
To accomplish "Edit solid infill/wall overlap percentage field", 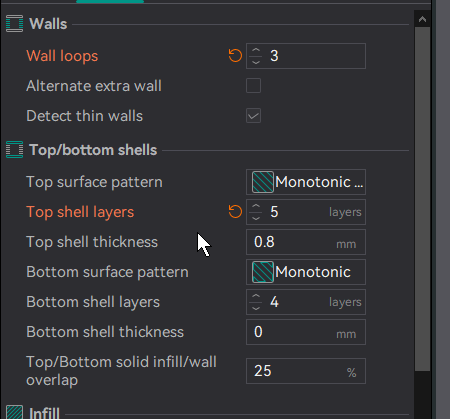I will point(306,371).
